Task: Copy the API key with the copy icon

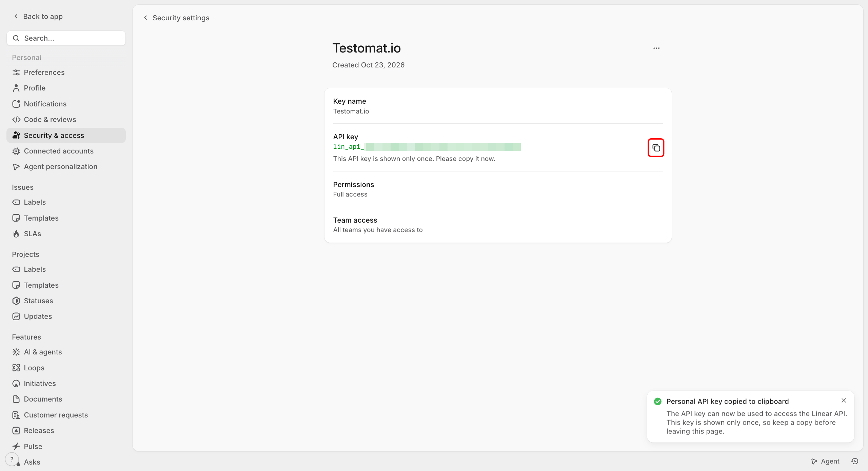Action: pos(656,148)
